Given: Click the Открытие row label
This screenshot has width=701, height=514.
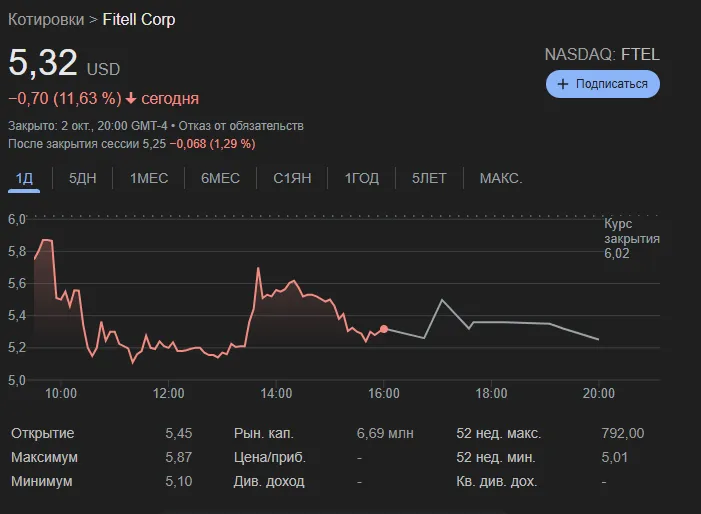Looking at the screenshot, I should (42, 433).
